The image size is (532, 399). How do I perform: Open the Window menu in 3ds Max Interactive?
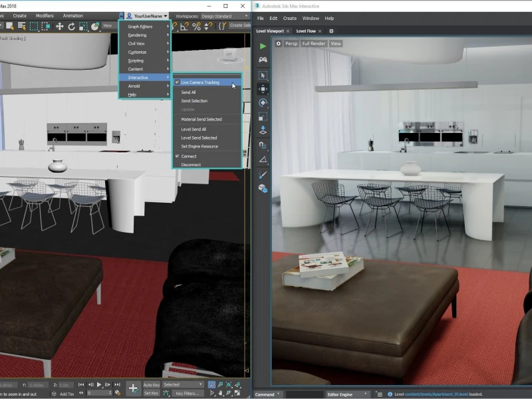[311, 19]
